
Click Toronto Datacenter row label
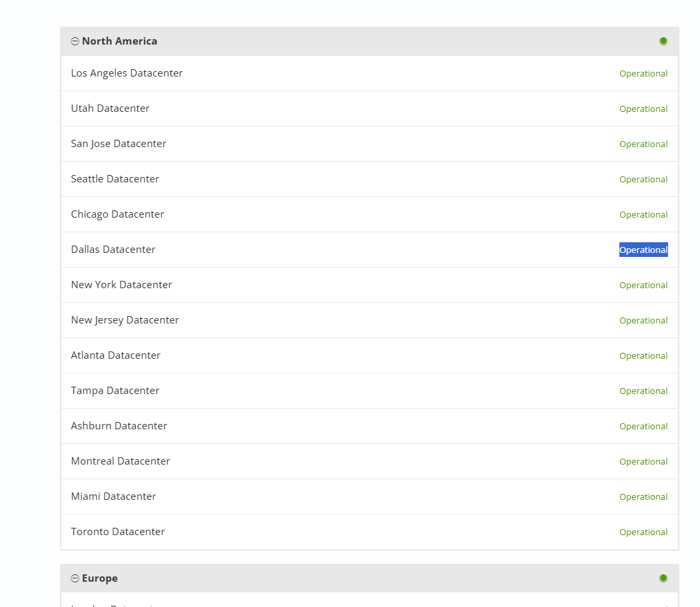118,531
